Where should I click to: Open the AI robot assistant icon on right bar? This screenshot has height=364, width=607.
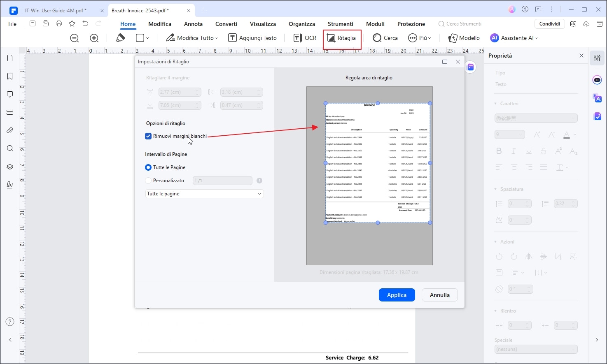click(x=597, y=80)
